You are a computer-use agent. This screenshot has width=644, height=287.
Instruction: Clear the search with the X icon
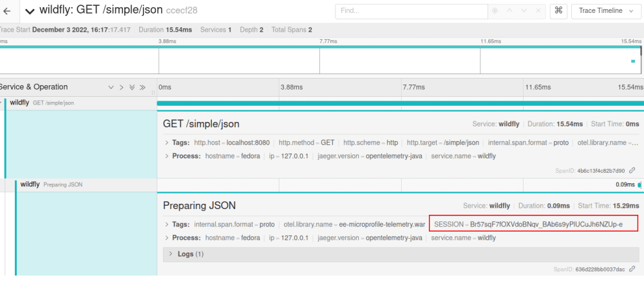tap(538, 11)
